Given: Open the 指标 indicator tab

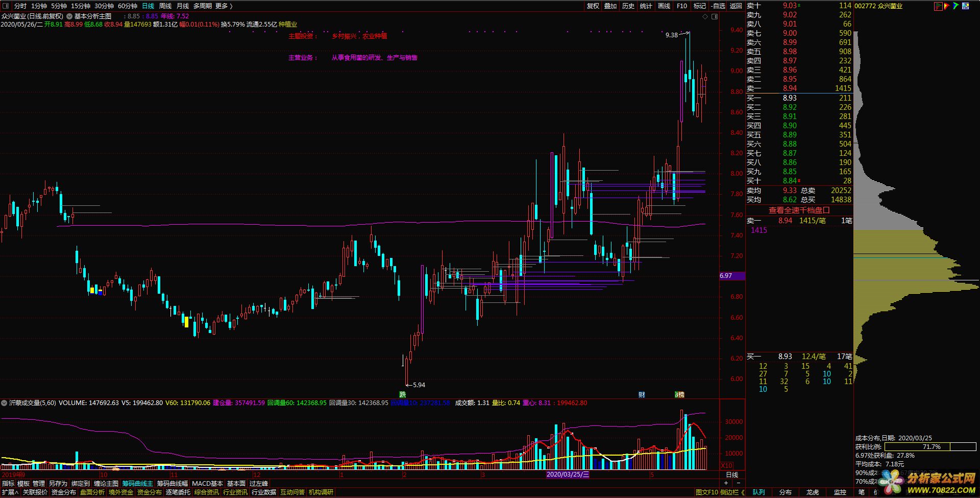Looking at the screenshot, I should (8, 483).
